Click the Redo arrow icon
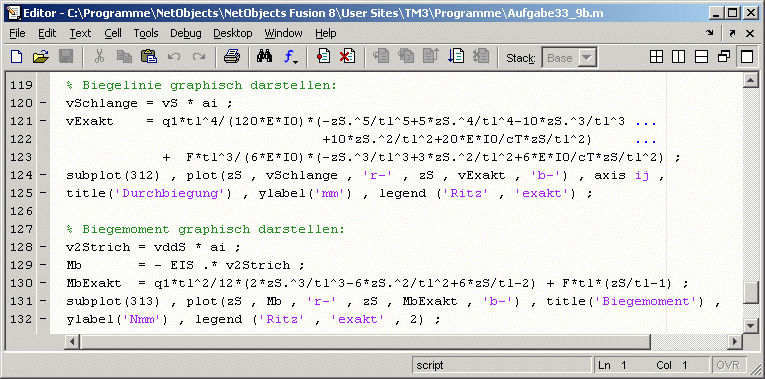Screen dimensions: 765x379 pos(198,57)
